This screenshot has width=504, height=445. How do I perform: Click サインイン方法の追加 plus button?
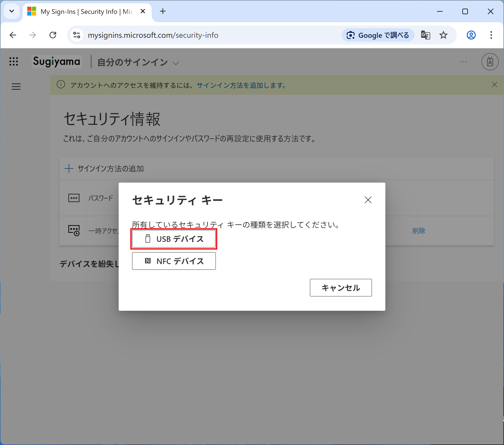pyautogui.click(x=104, y=168)
